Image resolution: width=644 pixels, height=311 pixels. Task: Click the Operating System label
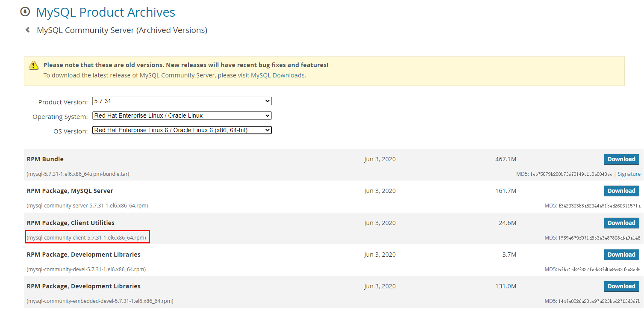point(60,117)
